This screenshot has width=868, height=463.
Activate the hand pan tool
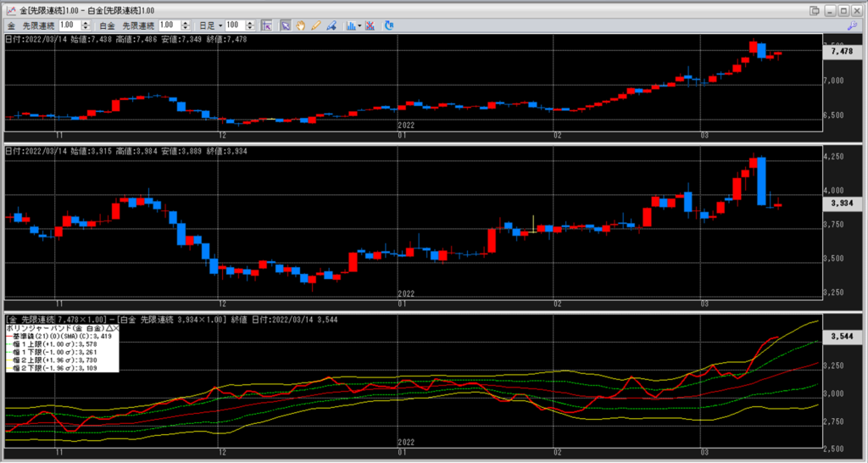(300, 25)
